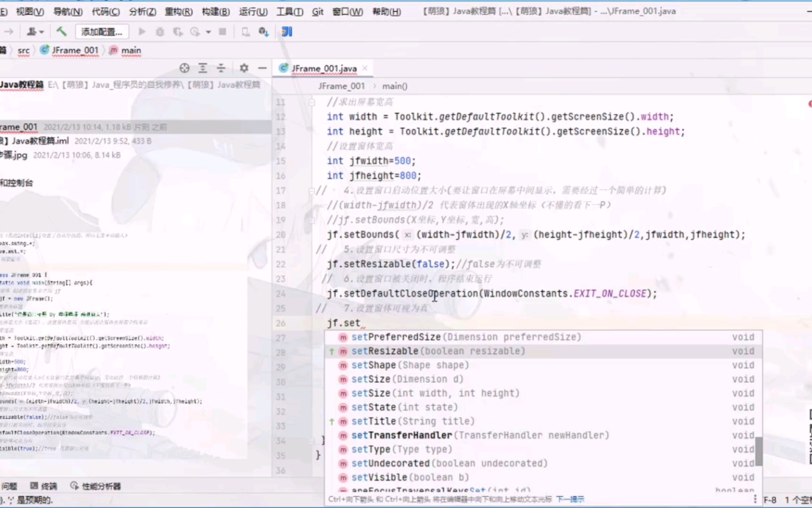
Task: Open the 工具(T) Tools menu
Action: click(289, 11)
